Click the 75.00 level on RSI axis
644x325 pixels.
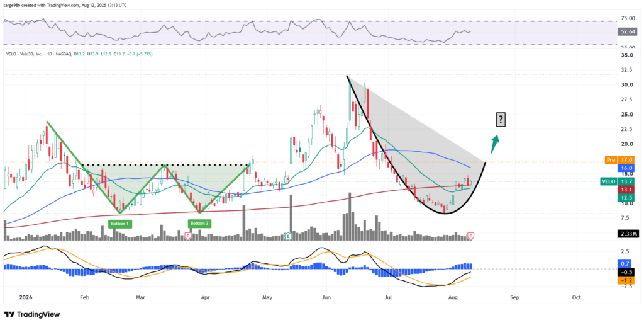628,18
